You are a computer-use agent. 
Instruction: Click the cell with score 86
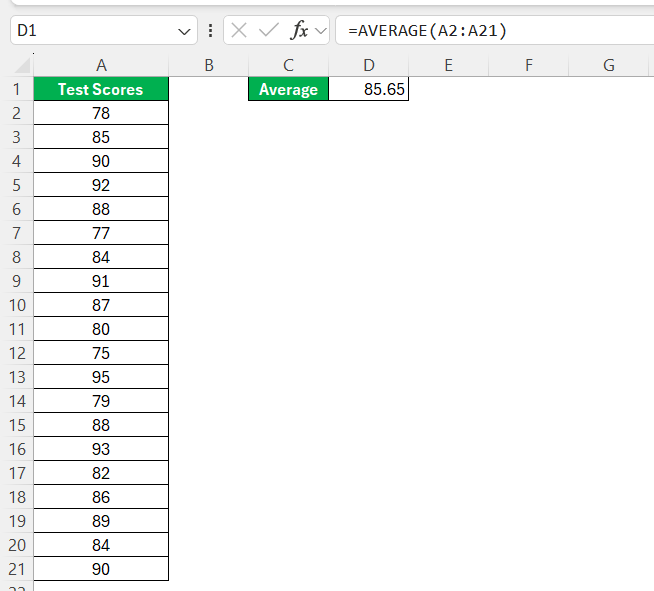click(101, 497)
